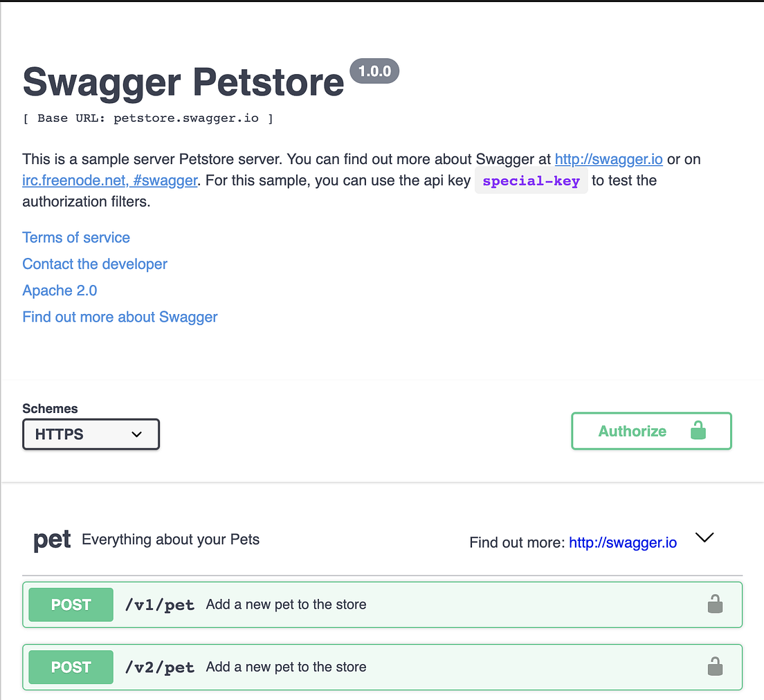Image resolution: width=764 pixels, height=700 pixels.
Task: Click the 1.0.0 version badge
Action: click(374, 71)
